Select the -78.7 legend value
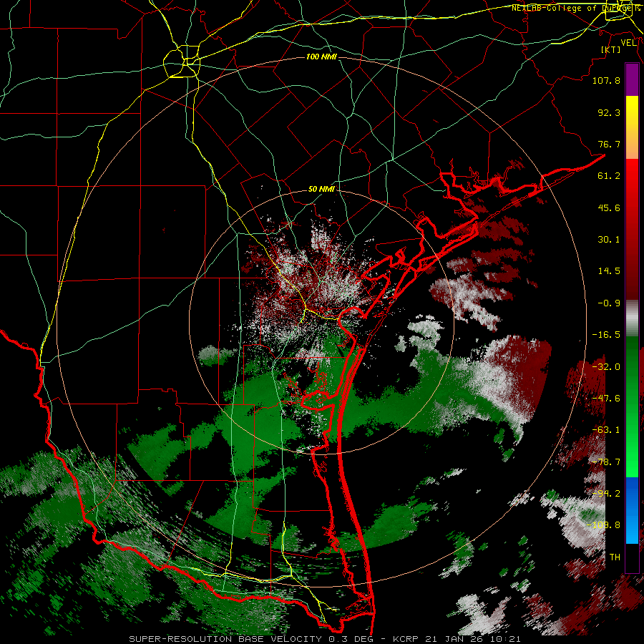This screenshot has height=644, width=644. (x=606, y=462)
